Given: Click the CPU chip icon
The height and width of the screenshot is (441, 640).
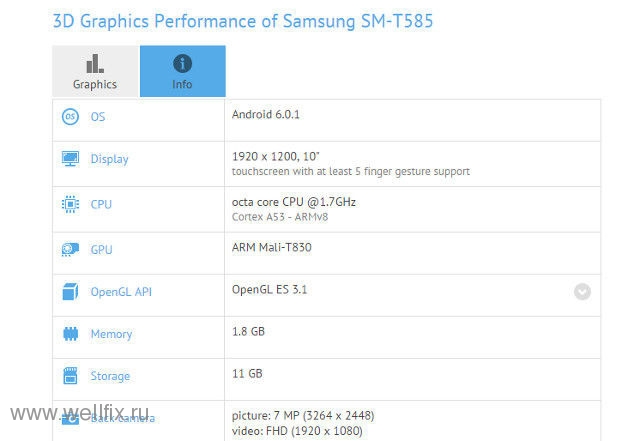Looking at the screenshot, I should point(70,204).
